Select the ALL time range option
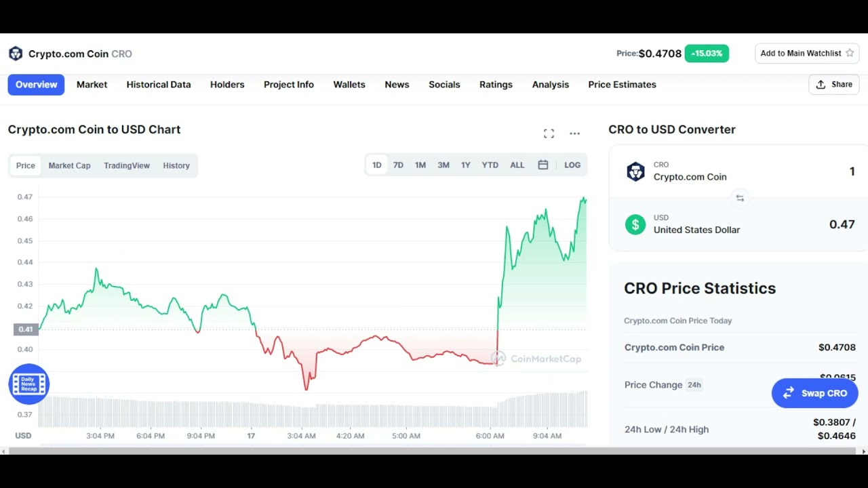This screenshot has height=488, width=868. point(517,165)
